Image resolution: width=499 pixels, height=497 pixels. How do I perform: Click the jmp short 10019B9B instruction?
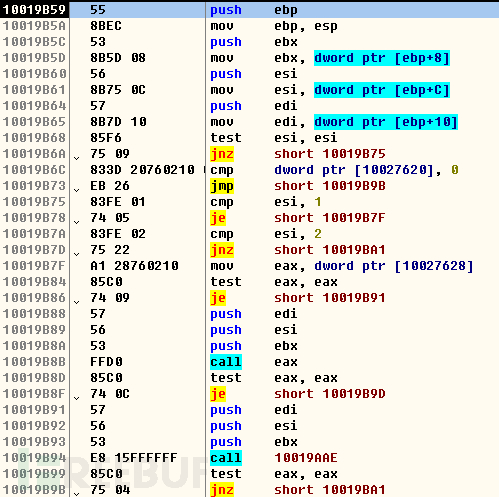point(298,186)
